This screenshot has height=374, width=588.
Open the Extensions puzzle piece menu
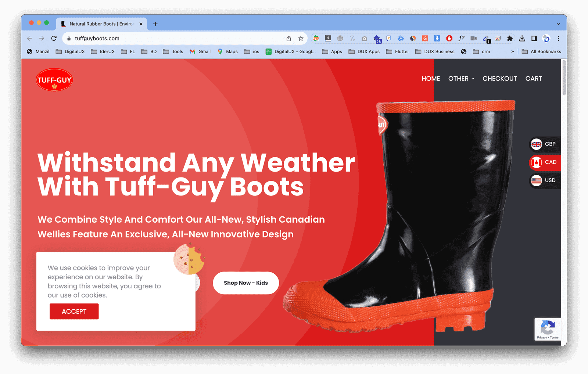pyautogui.click(x=510, y=38)
